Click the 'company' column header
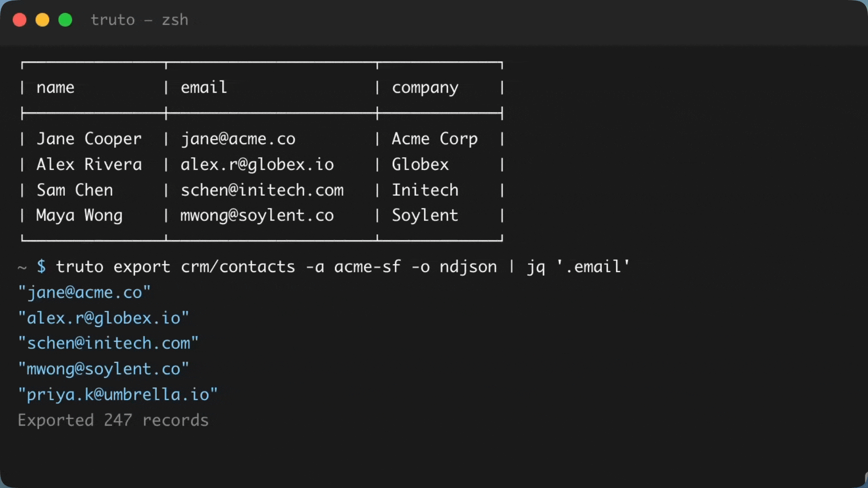 click(425, 88)
